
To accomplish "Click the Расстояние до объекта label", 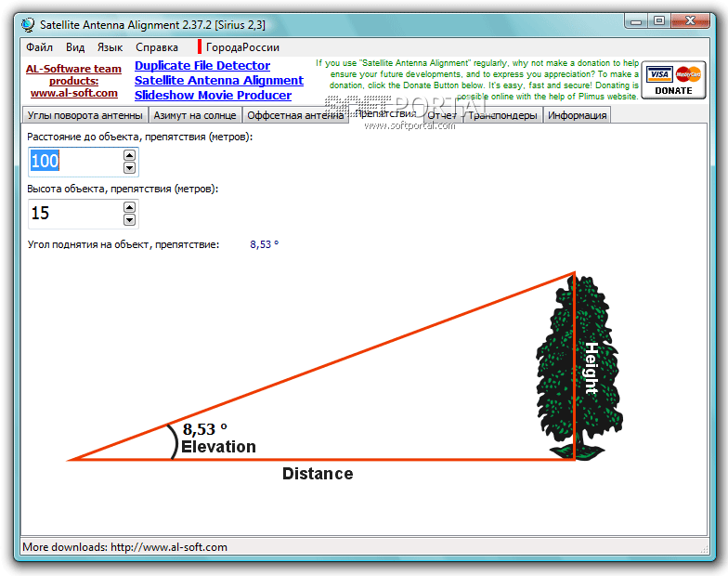I will pos(139,137).
